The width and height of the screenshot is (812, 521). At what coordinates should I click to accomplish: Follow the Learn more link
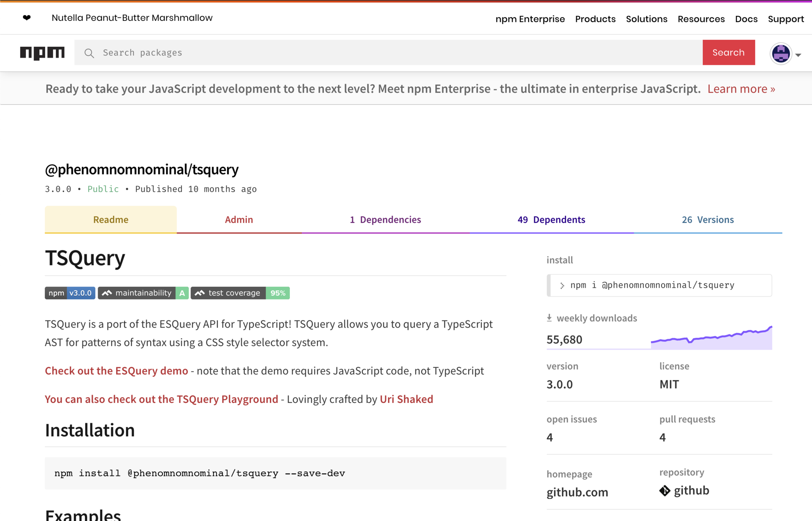(x=741, y=89)
